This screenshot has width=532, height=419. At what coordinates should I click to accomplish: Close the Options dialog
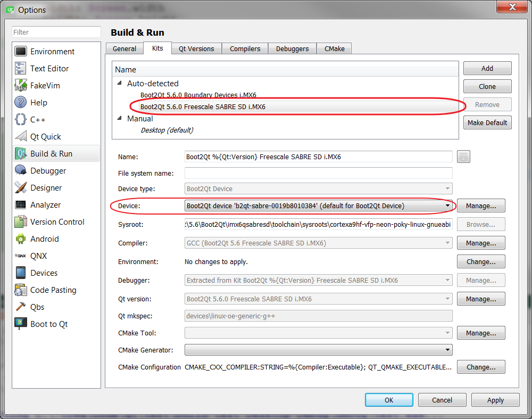tap(512, 7)
